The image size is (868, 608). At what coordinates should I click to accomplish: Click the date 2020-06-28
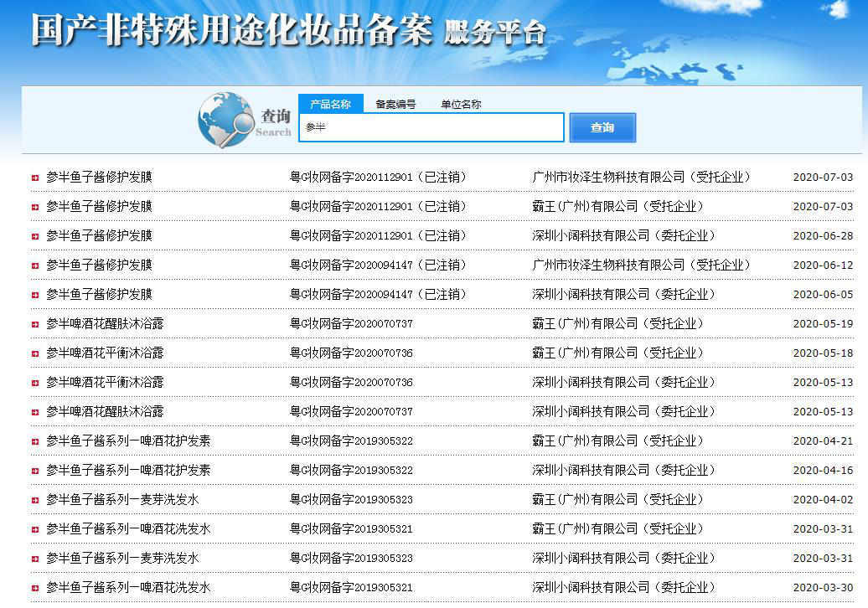coord(823,235)
